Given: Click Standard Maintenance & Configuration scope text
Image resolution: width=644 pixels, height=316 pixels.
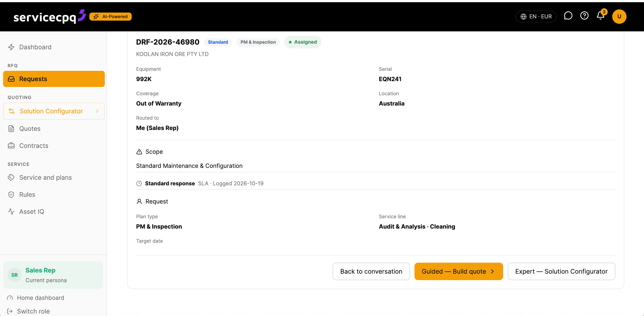Looking at the screenshot, I should [x=189, y=166].
